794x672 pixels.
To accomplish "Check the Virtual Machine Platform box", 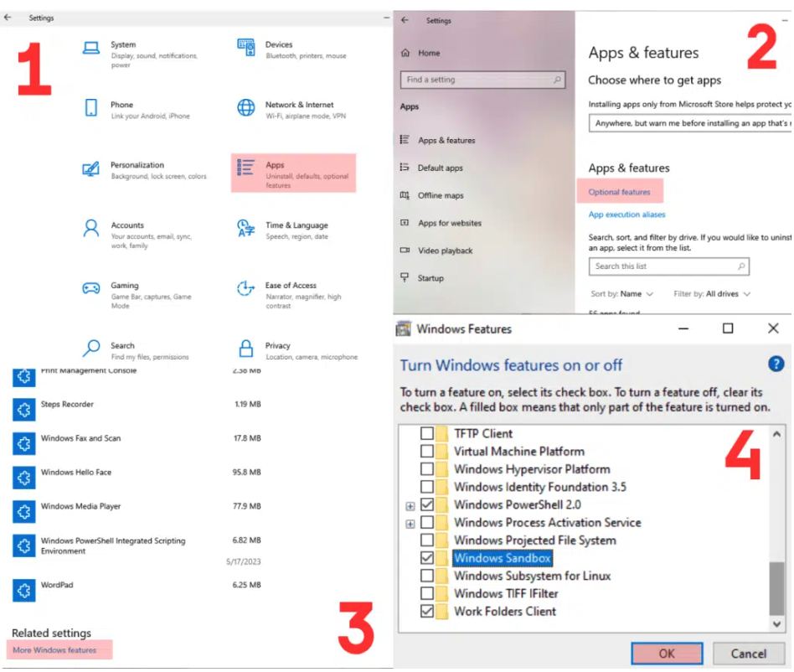I will [x=427, y=451].
